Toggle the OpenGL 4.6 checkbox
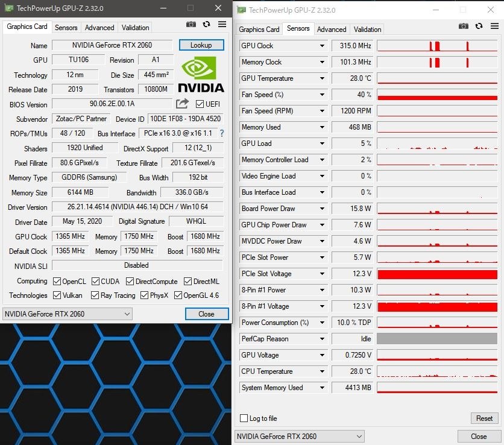This screenshot has height=445, width=504. [178, 295]
